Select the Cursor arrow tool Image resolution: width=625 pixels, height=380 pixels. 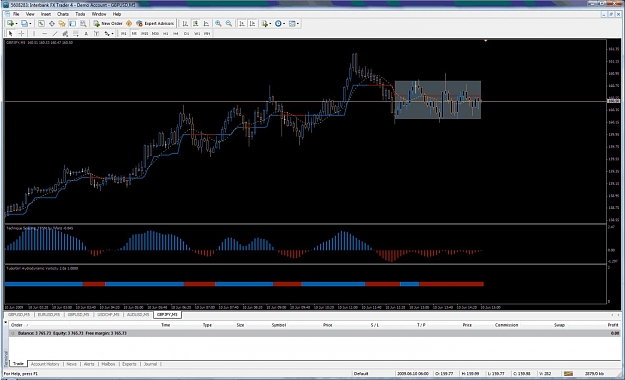11,33
